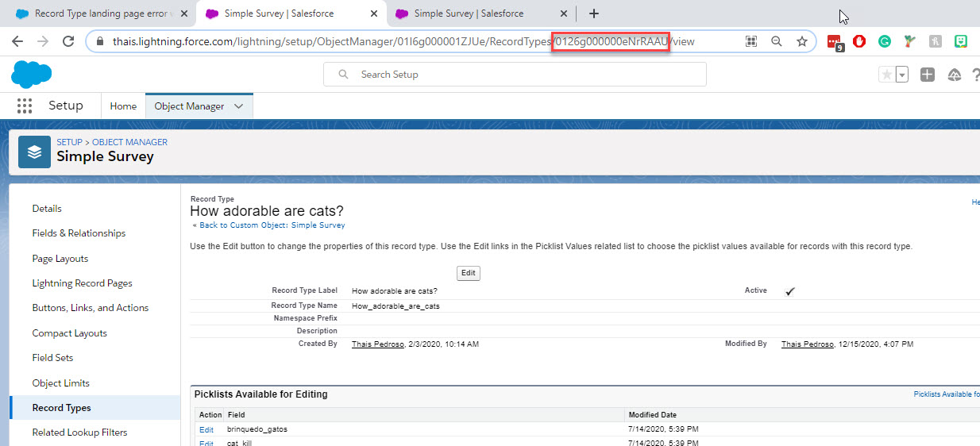980x446 pixels.
Task: Click the colorful tree extension icon
Action: point(910,41)
